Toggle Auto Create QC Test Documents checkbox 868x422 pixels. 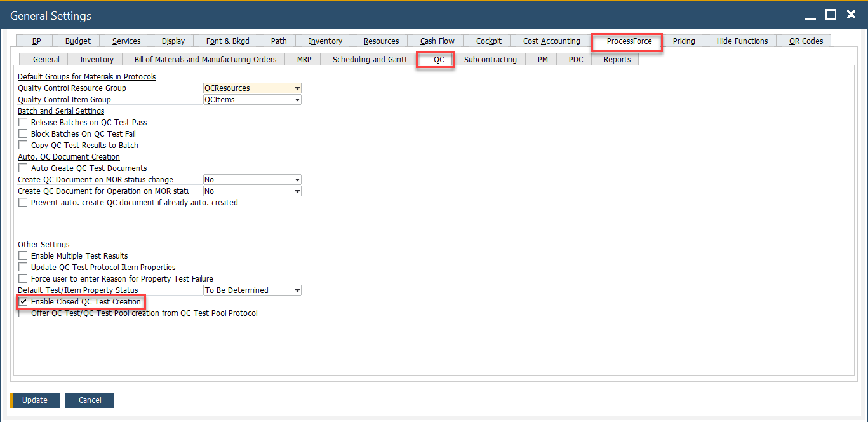point(23,168)
